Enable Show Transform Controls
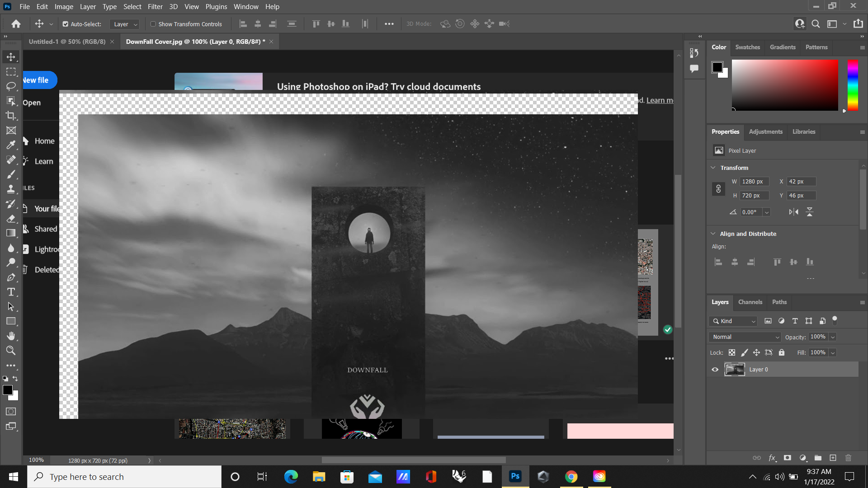This screenshot has height=488, width=868. [153, 24]
